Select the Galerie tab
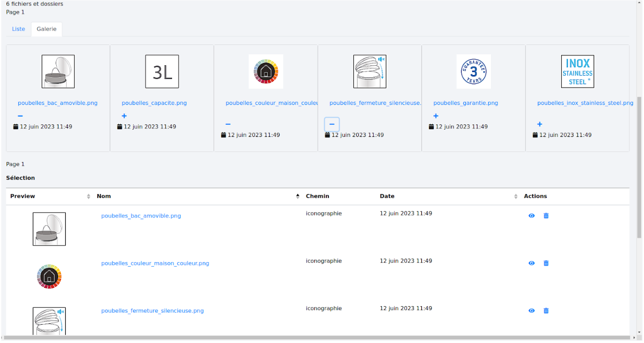 [46, 29]
